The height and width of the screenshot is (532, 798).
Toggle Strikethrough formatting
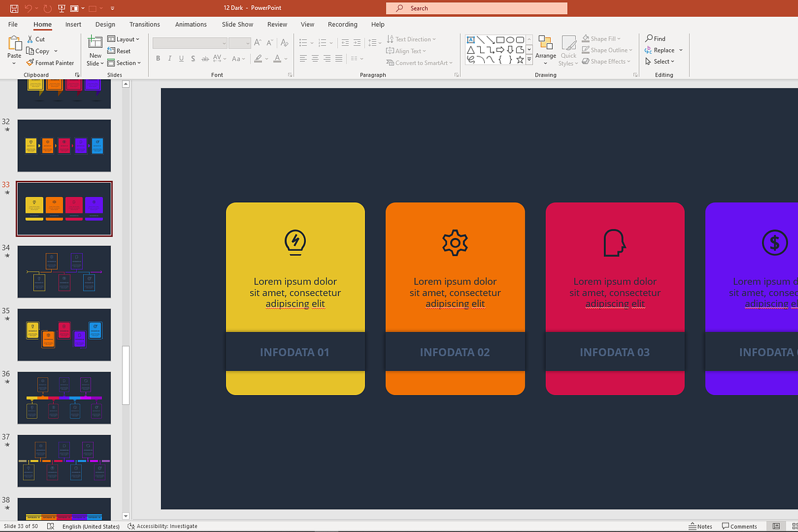pyautogui.click(x=205, y=59)
